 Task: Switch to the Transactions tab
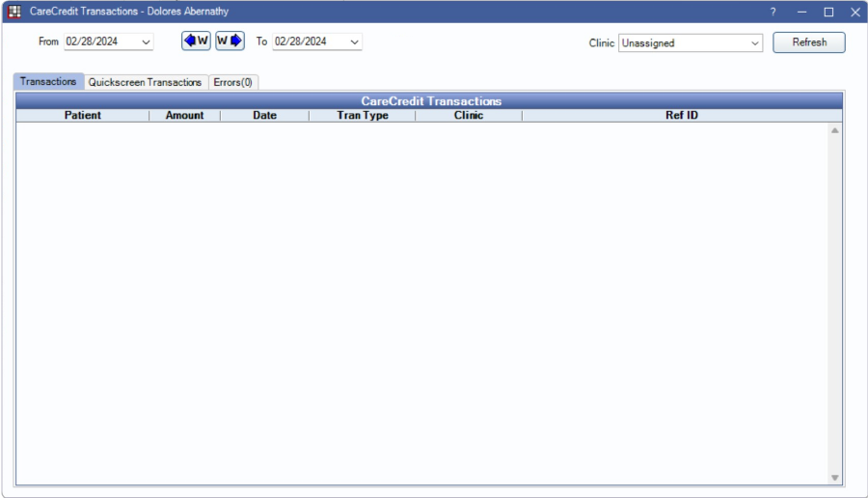(48, 81)
